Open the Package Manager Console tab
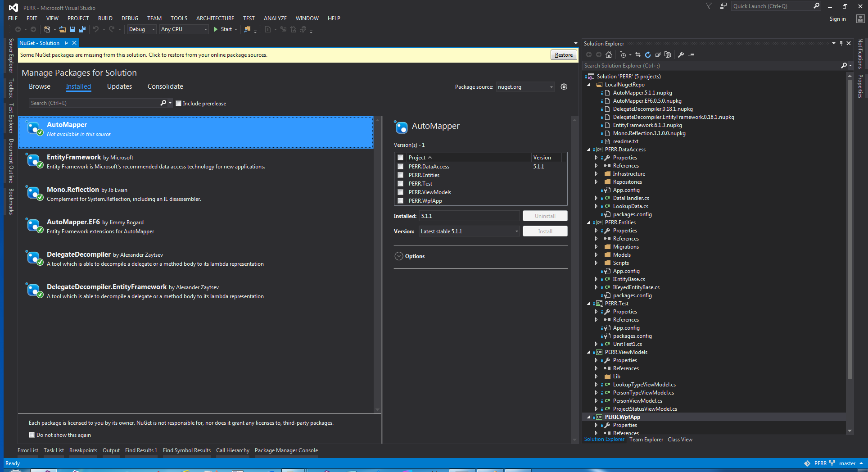The height and width of the screenshot is (472, 868). pyautogui.click(x=286, y=450)
